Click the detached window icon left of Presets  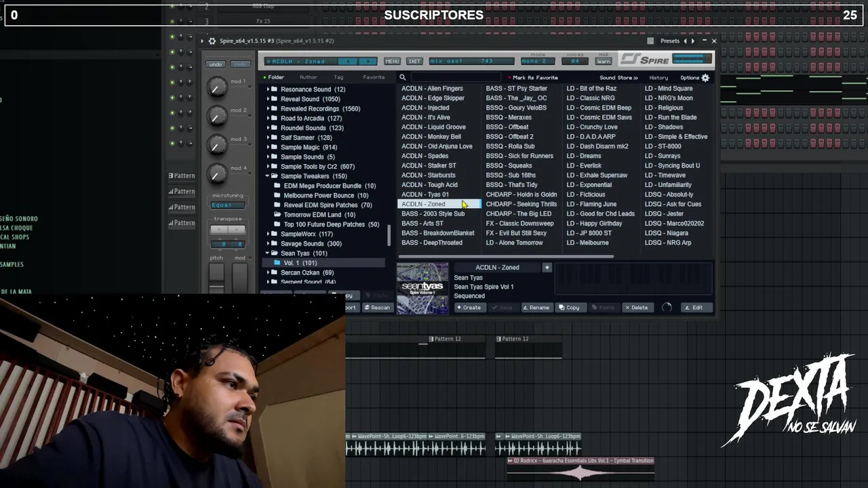[x=650, y=41]
